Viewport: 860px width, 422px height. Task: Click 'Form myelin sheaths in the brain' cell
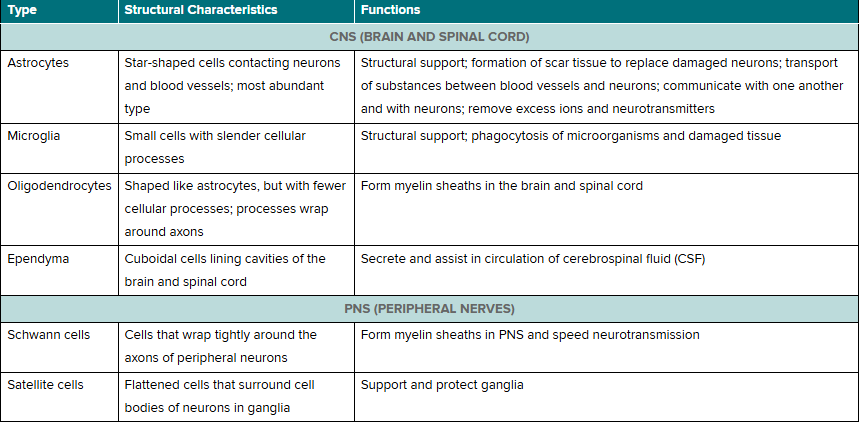501,186
